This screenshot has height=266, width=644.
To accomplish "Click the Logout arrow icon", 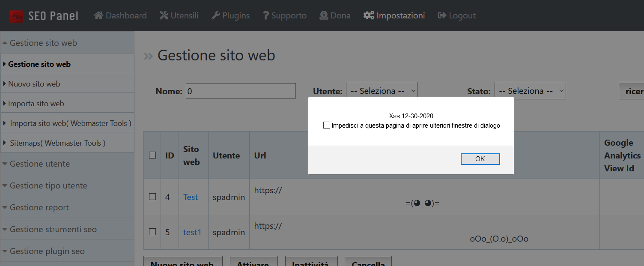I will tap(442, 15).
